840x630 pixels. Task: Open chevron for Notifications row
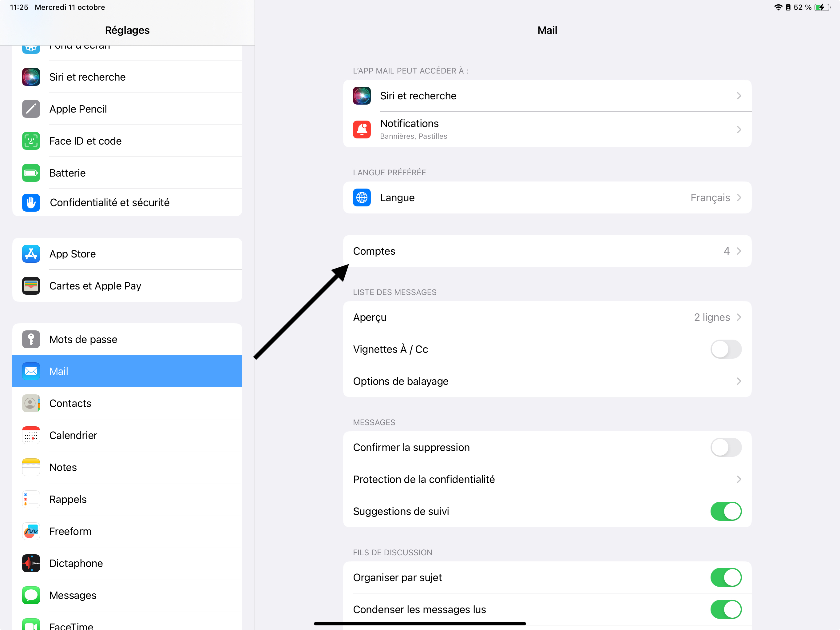point(739,130)
